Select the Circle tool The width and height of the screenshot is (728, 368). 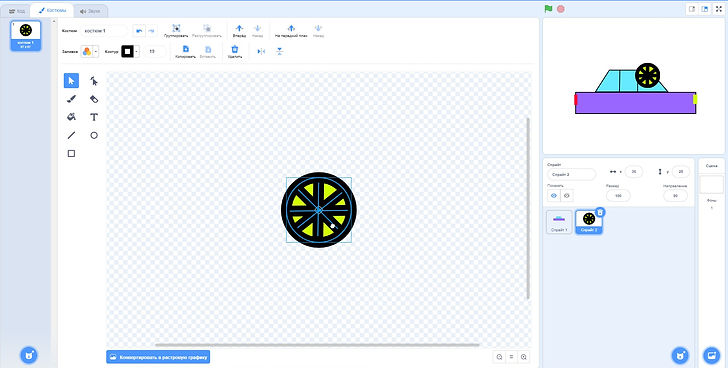[94, 136]
